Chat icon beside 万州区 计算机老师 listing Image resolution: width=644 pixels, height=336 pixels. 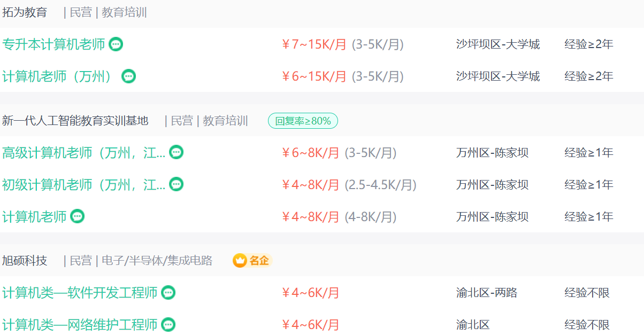tap(78, 216)
